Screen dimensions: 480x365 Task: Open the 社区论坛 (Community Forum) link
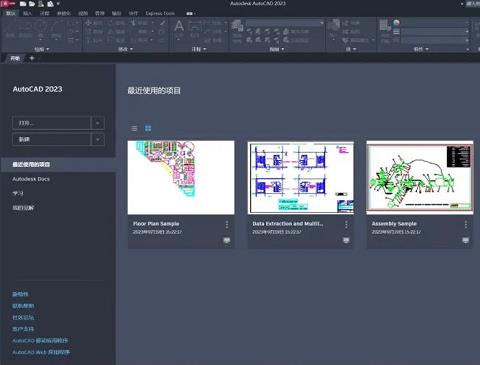[x=23, y=317]
